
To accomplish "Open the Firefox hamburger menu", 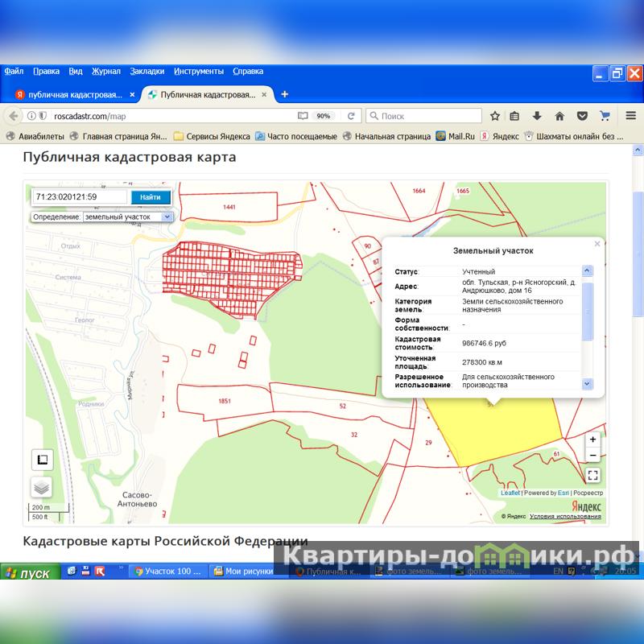I will (x=627, y=116).
